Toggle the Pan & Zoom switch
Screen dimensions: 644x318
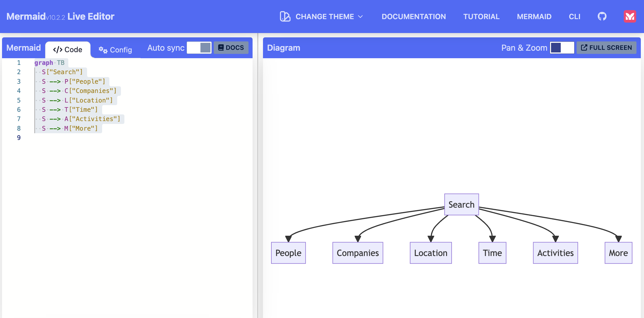562,48
